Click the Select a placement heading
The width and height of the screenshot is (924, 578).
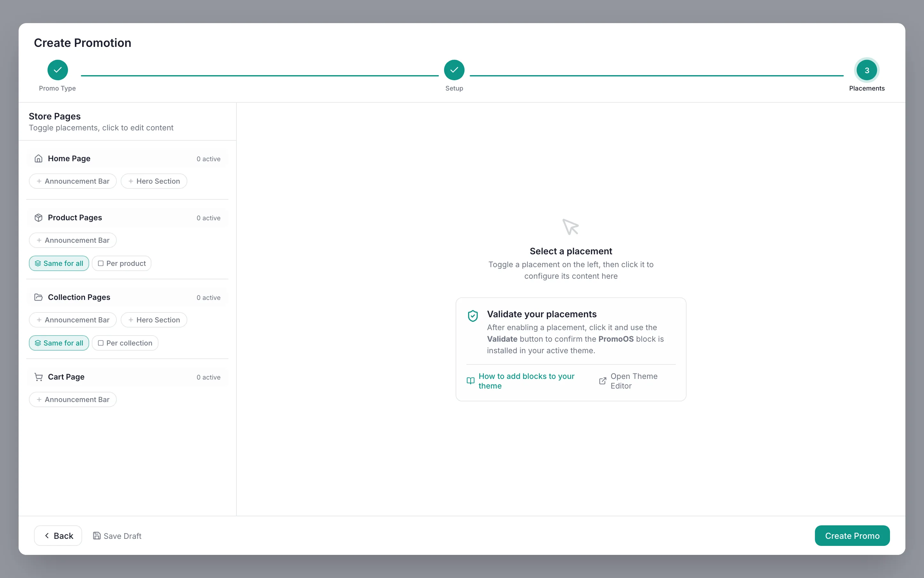point(571,251)
